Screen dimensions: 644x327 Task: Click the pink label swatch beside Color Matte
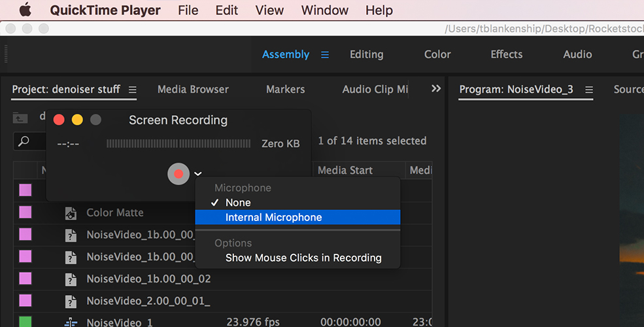click(25, 213)
